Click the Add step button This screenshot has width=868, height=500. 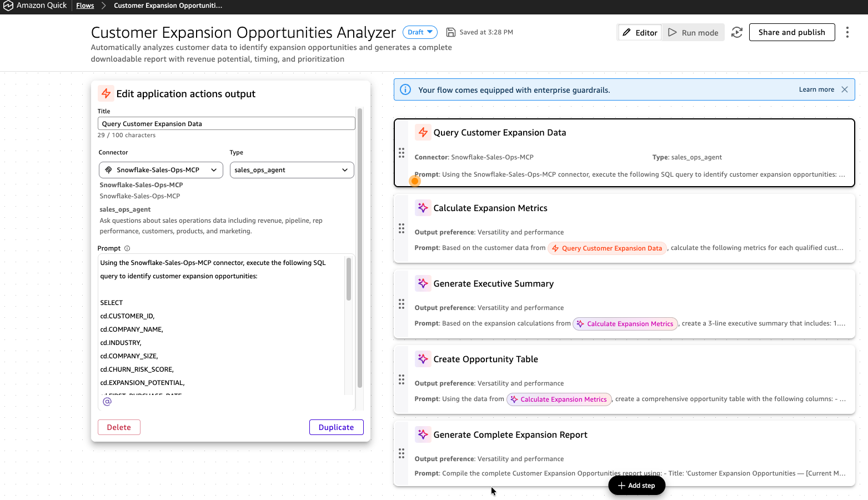pyautogui.click(x=637, y=486)
